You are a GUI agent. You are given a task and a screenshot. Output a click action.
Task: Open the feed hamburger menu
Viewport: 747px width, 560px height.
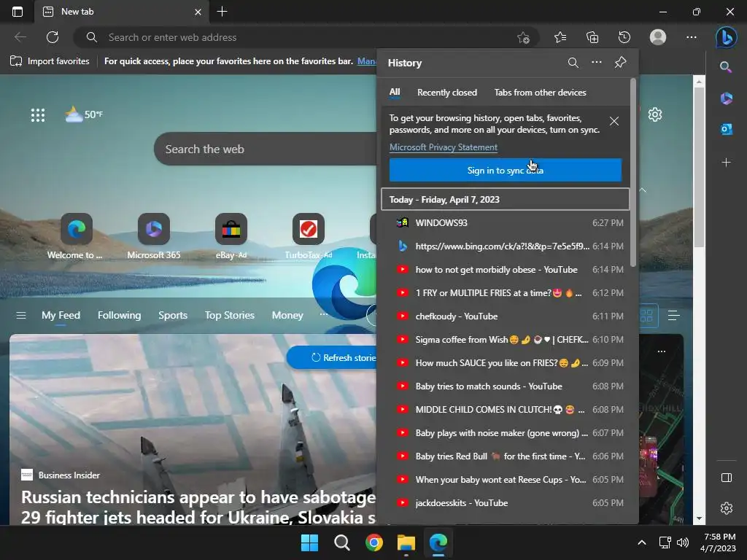coord(21,315)
